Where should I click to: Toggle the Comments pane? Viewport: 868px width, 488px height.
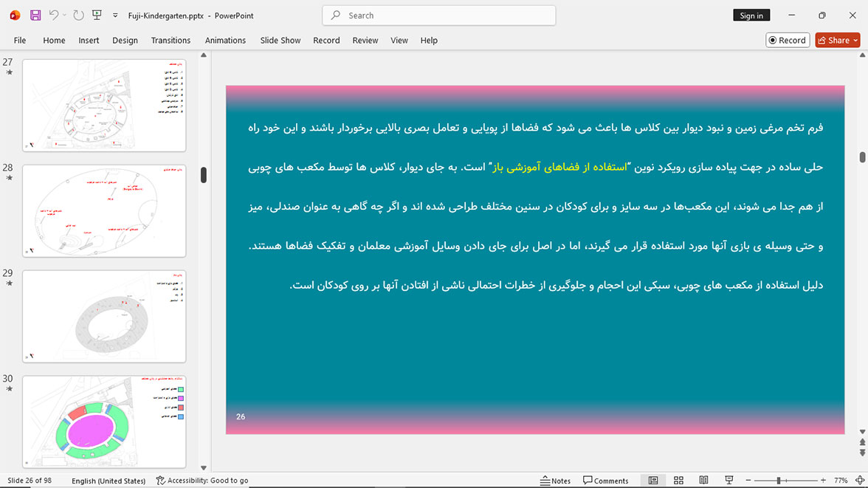tap(605, 480)
